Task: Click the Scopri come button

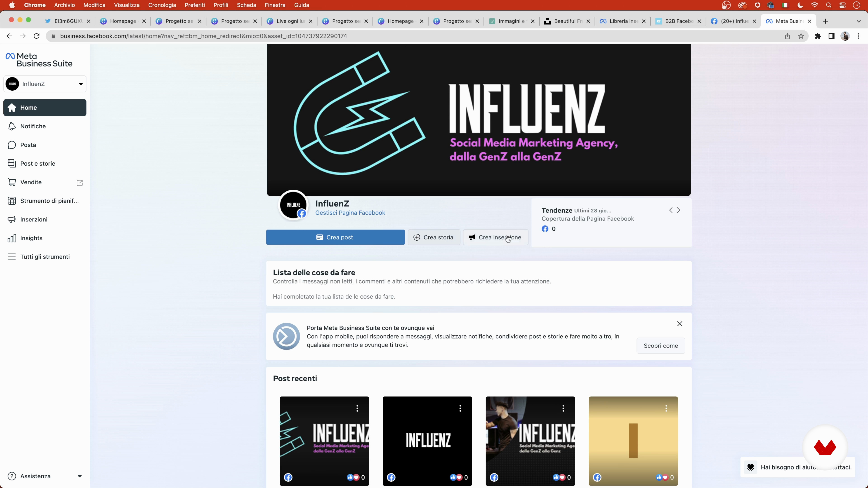Action: coord(660,346)
